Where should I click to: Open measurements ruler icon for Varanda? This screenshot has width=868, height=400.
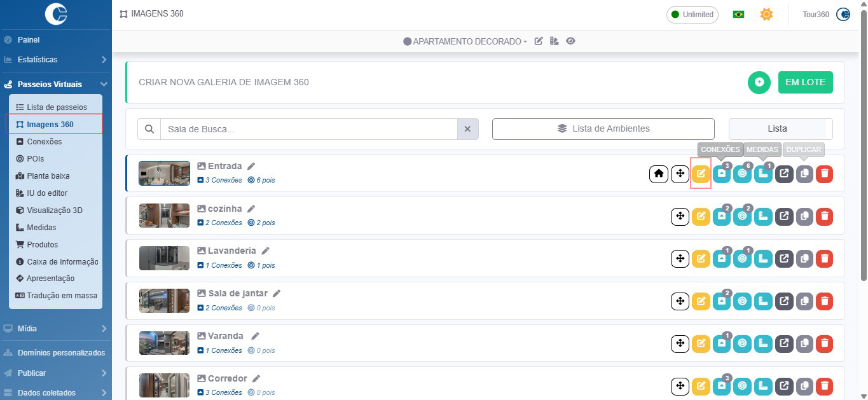point(763,344)
